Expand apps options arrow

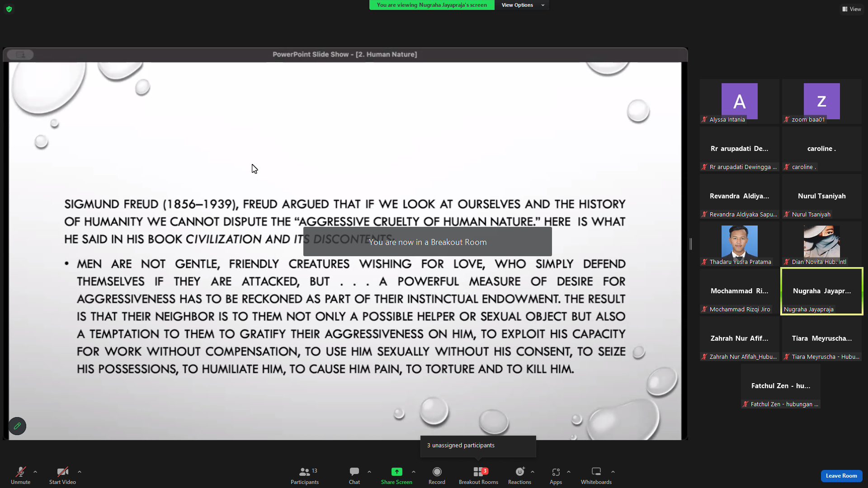569,472
